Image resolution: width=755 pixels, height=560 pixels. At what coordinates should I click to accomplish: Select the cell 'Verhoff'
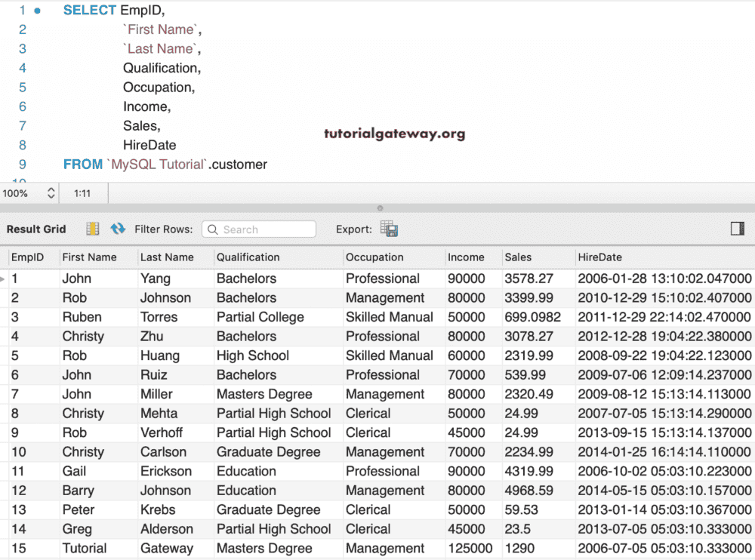[162, 432]
